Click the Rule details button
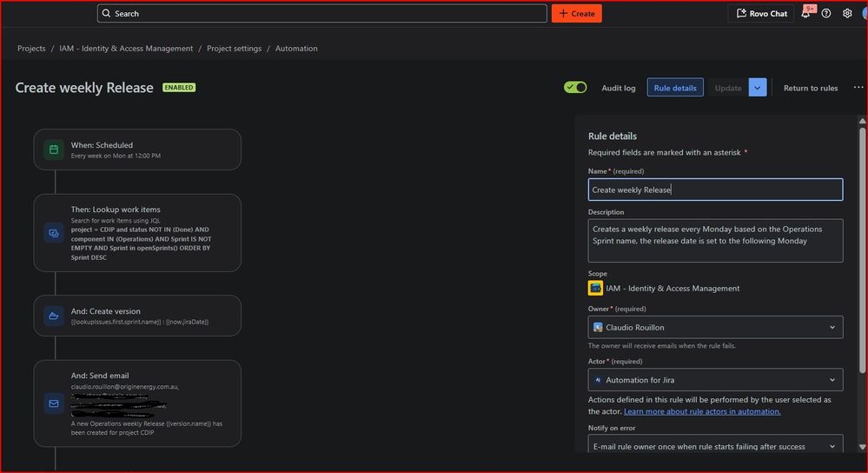868x473 pixels. (x=675, y=88)
